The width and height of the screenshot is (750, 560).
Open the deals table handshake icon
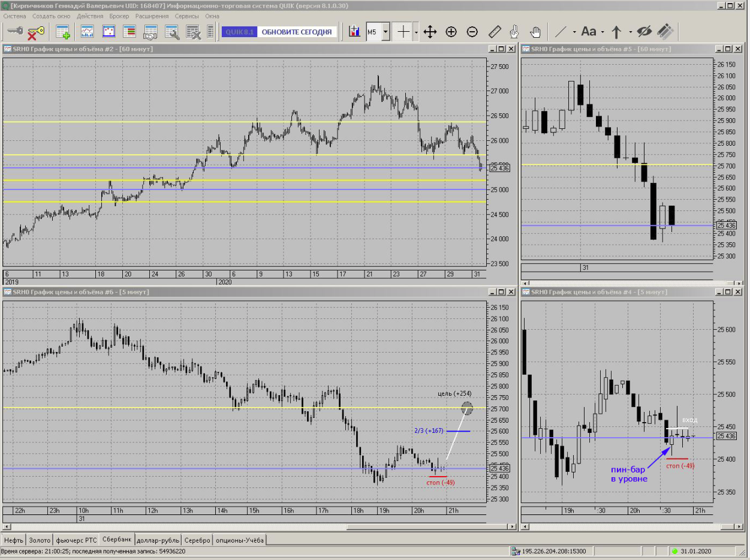coord(150,32)
